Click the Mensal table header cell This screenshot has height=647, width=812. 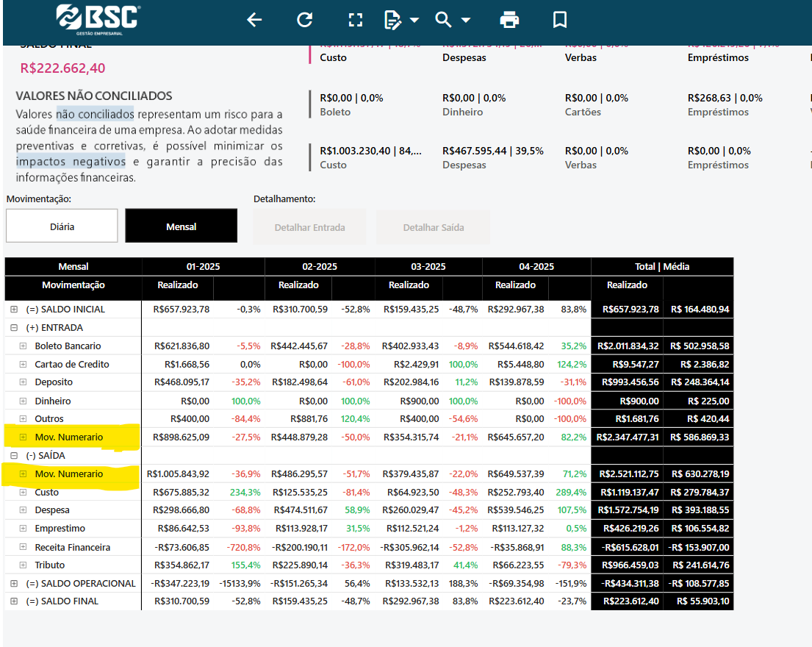73,267
